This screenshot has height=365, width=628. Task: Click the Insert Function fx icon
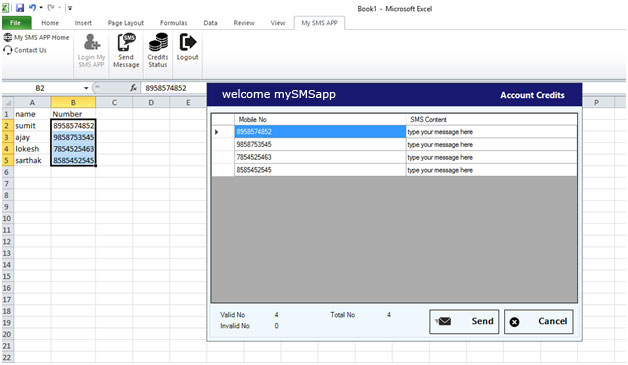tap(133, 88)
